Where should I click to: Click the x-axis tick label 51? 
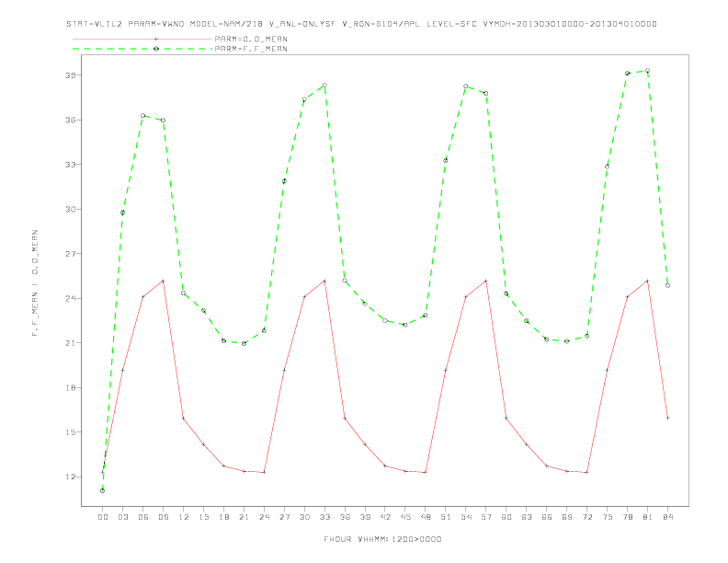[446, 517]
